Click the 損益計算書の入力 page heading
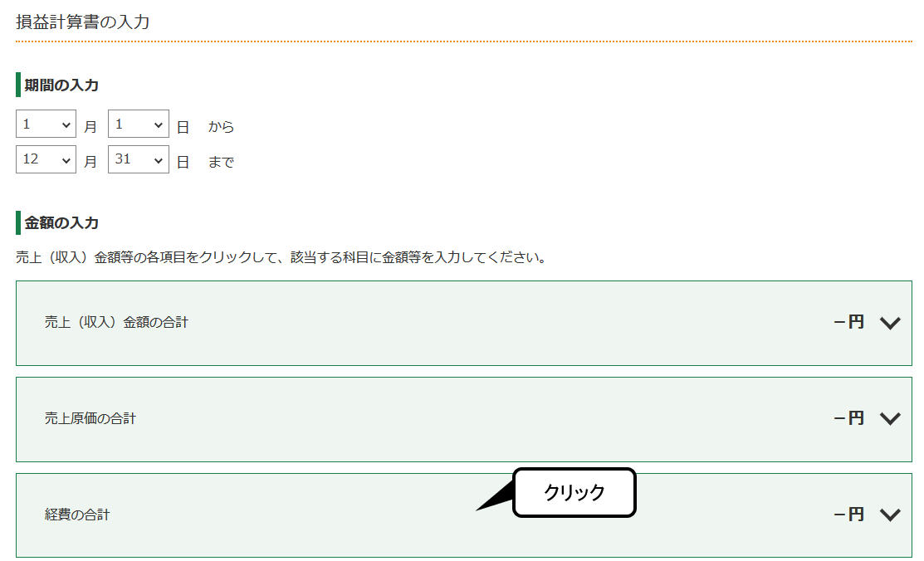The height and width of the screenshot is (561, 924). [83, 22]
